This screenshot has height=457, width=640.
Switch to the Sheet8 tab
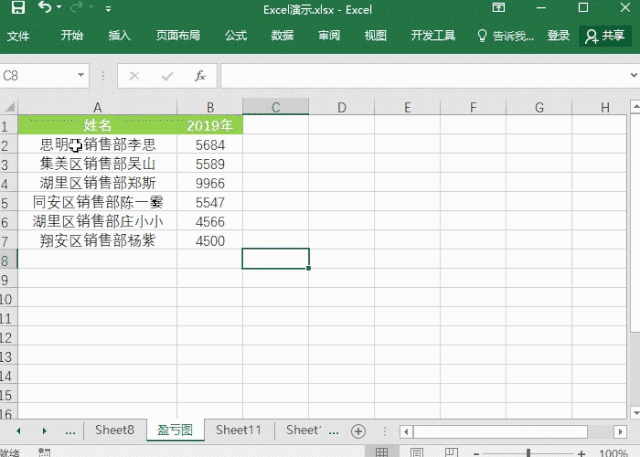point(115,430)
